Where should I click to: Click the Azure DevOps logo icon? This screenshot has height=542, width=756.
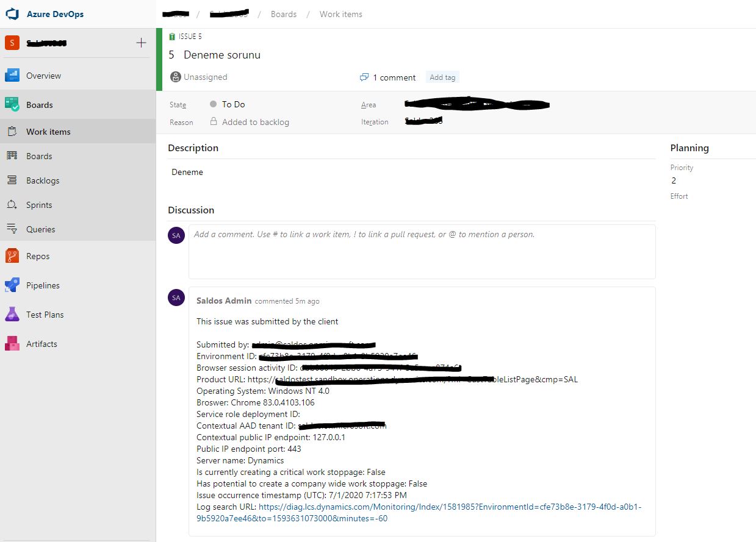(12, 13)
